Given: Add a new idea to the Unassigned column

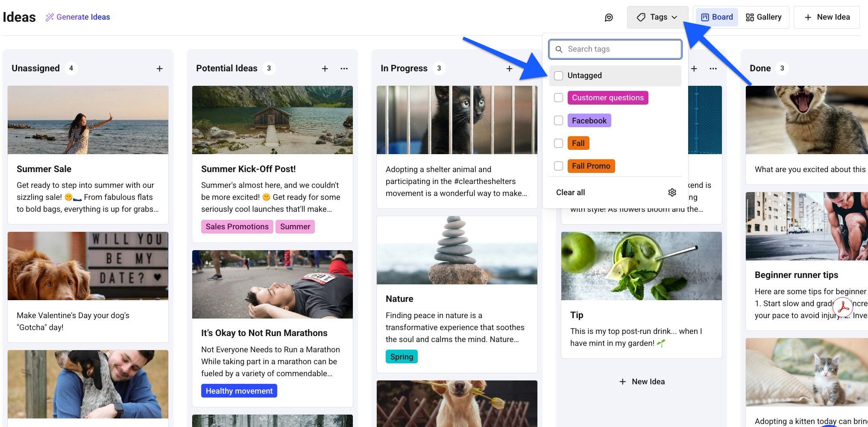Looking at the screenshot, I should pos(159,68).
